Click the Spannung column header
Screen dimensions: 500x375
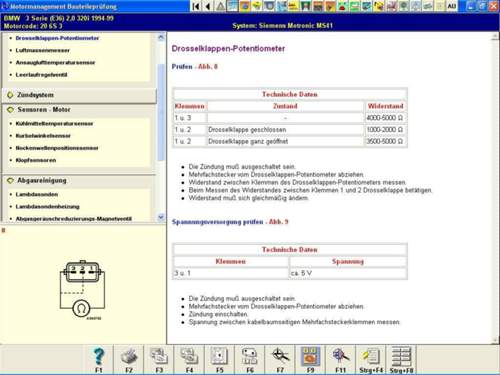pos(348,261)
